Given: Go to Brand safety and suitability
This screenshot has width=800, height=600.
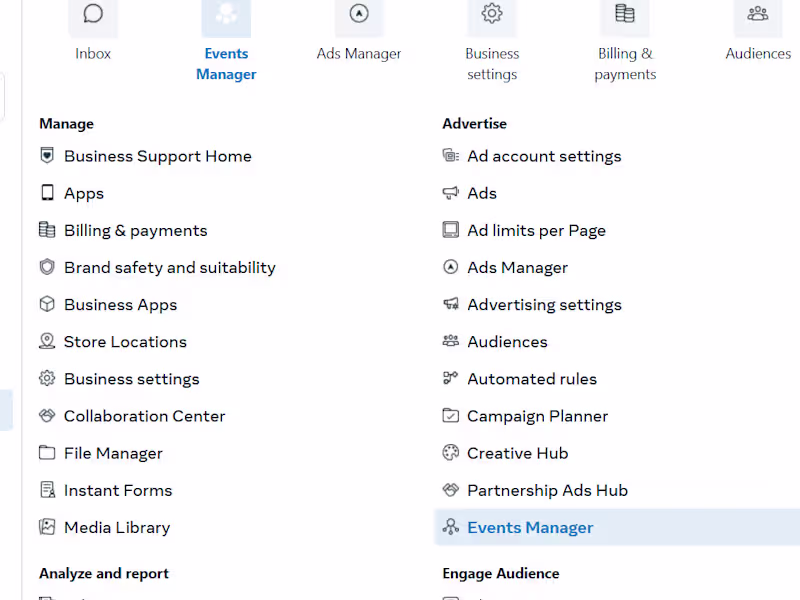Looking at the screenshot, I should point(170,267).
